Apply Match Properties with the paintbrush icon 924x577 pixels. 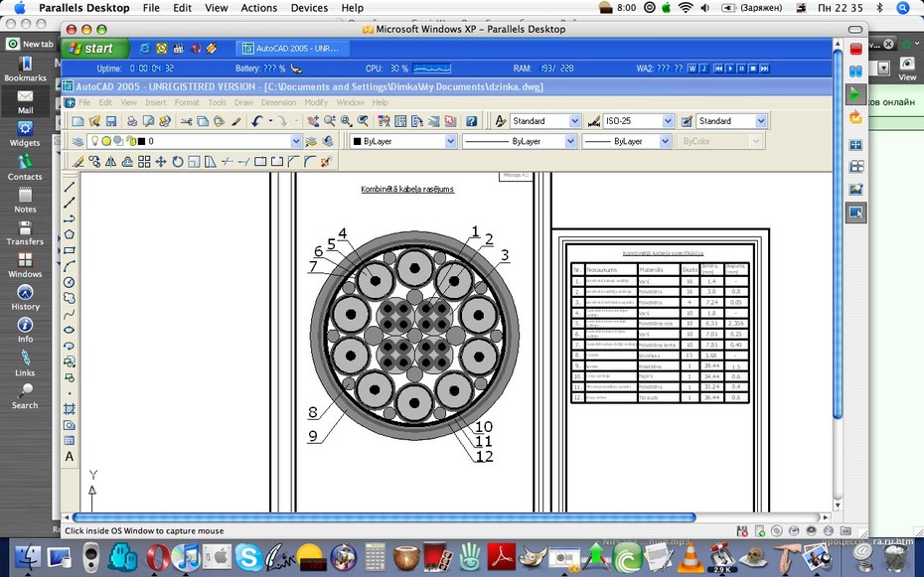[235, 121]
